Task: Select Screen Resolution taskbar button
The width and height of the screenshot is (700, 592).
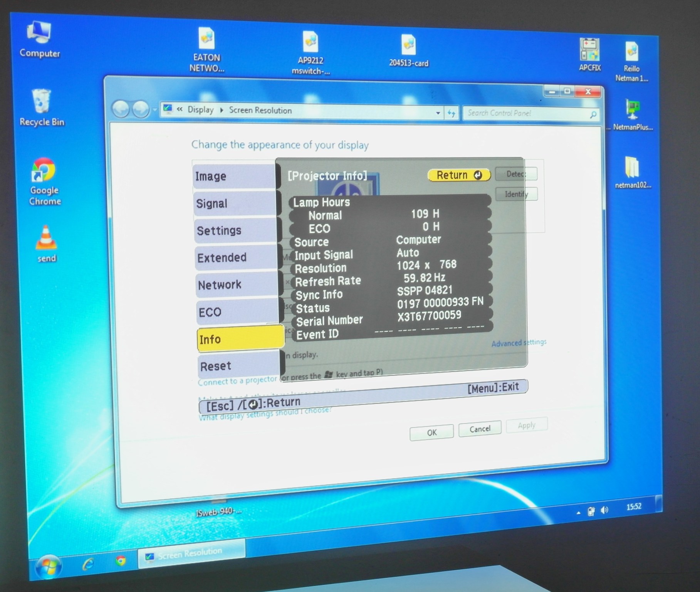Action: click(x=191, y=553)
